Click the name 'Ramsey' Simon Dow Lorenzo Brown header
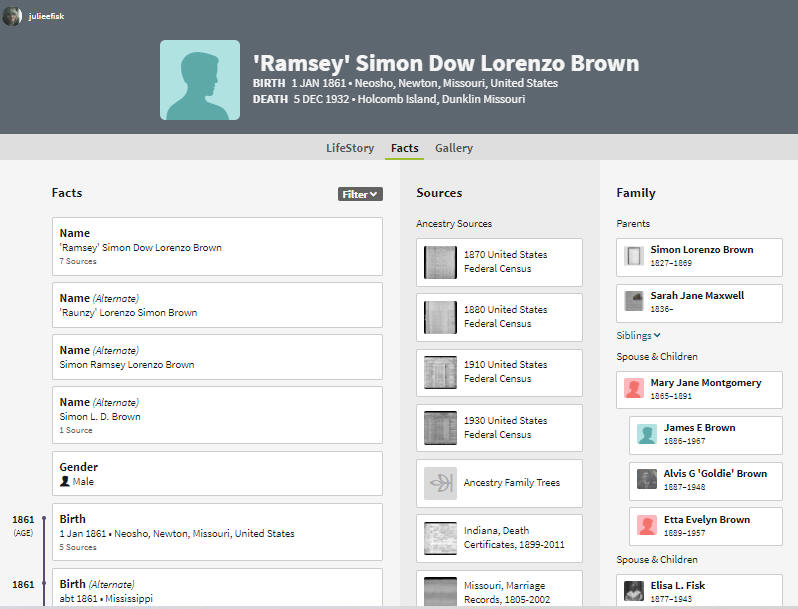Image resolution: width=798 pixels, height=609 pixels. (x=446, y=64)
